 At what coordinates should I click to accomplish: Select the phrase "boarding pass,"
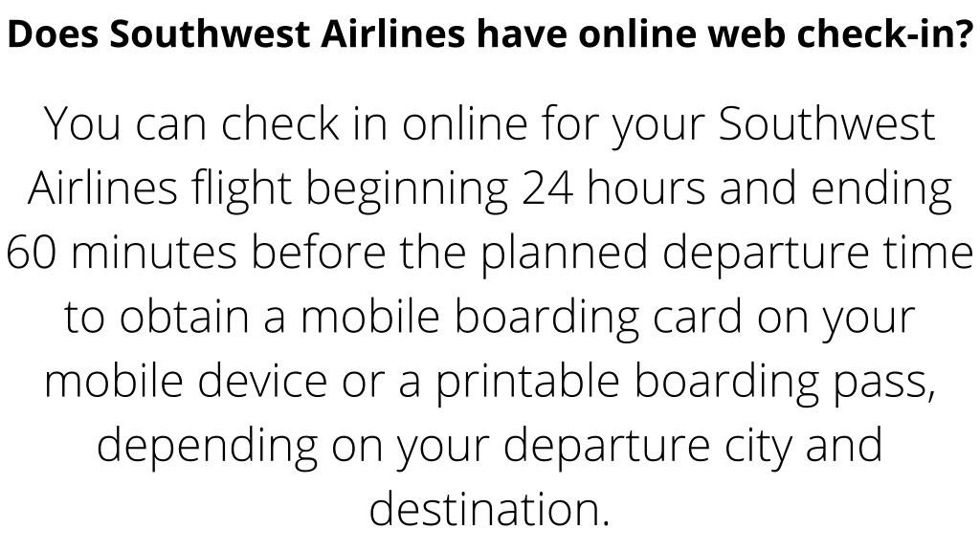point(785,382)
